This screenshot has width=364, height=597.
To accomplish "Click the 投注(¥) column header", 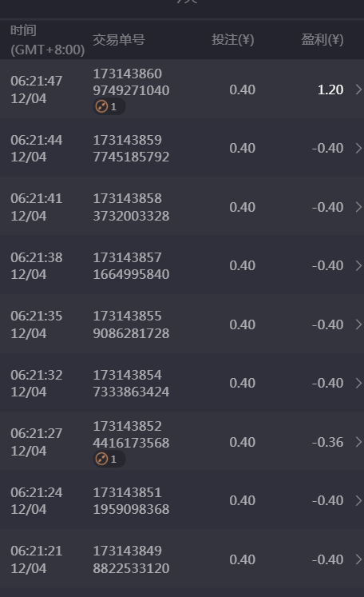I will (233, 40).
